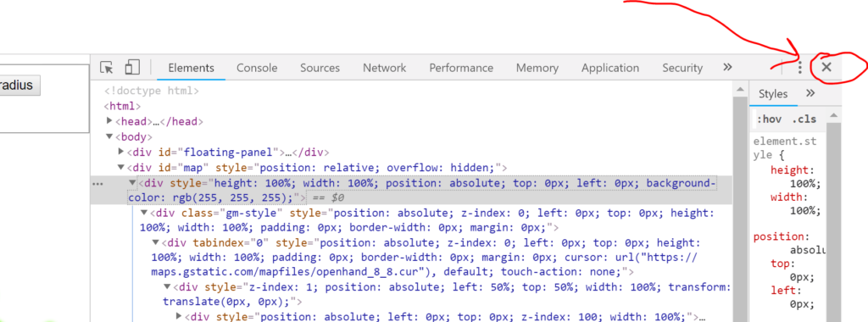Close the DevTools panel with X

826,68
